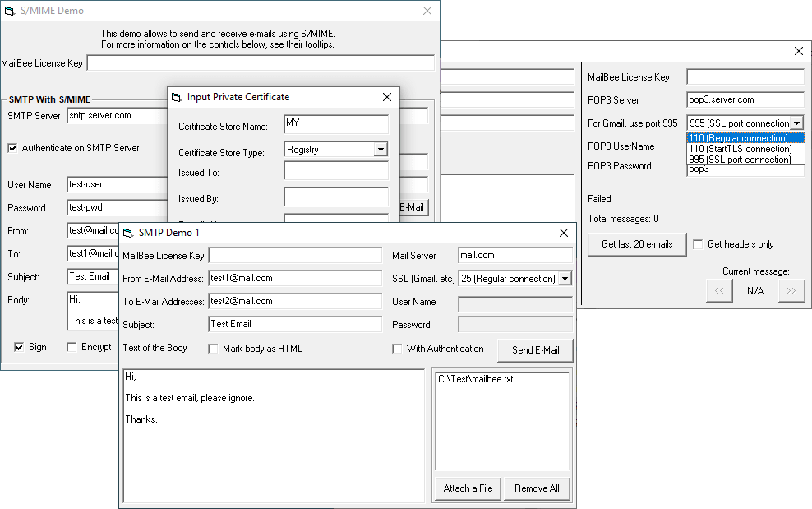812x509 pixels.
Task: Toggle Authenticate on SMTP Server checkbox
Action: 13,149
